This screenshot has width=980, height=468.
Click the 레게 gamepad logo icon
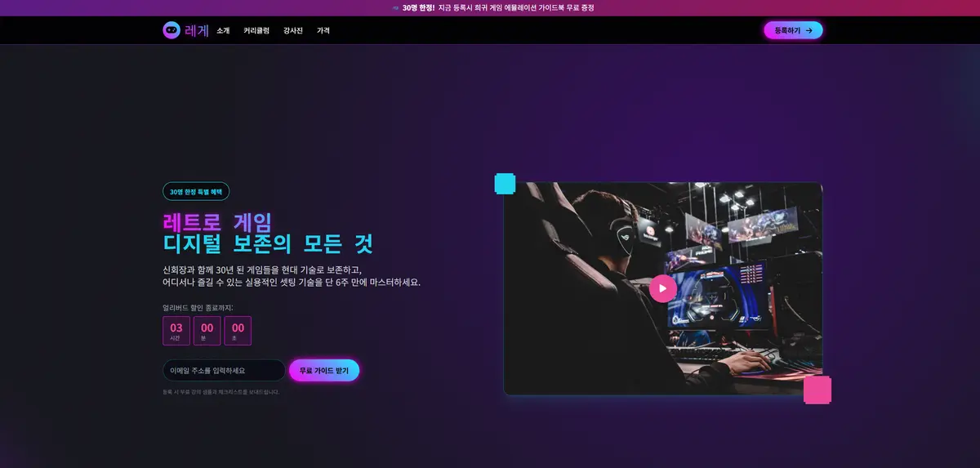171,30
